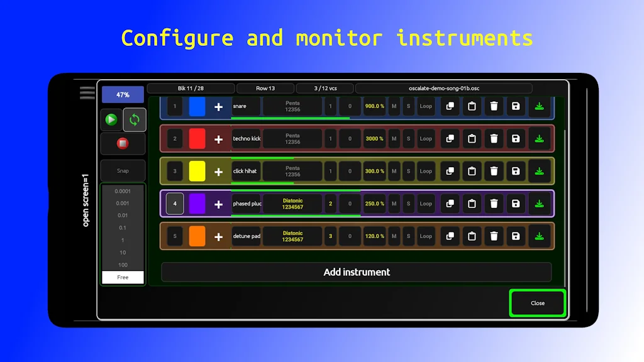
Task: Save the phased pluc instrument preset
Action: [x=516, y=204]
